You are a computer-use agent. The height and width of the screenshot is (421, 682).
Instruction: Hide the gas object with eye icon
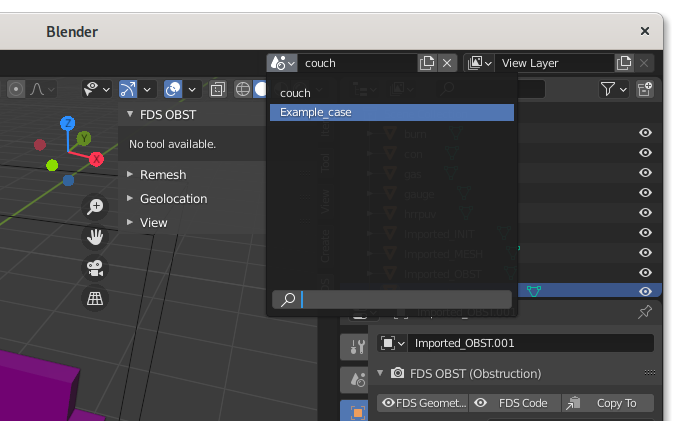click(645, 173)
